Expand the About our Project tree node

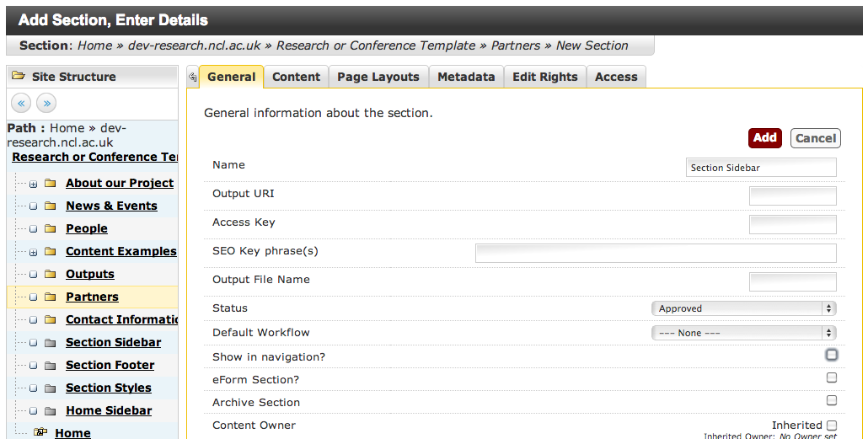click(x=33, y=184)
